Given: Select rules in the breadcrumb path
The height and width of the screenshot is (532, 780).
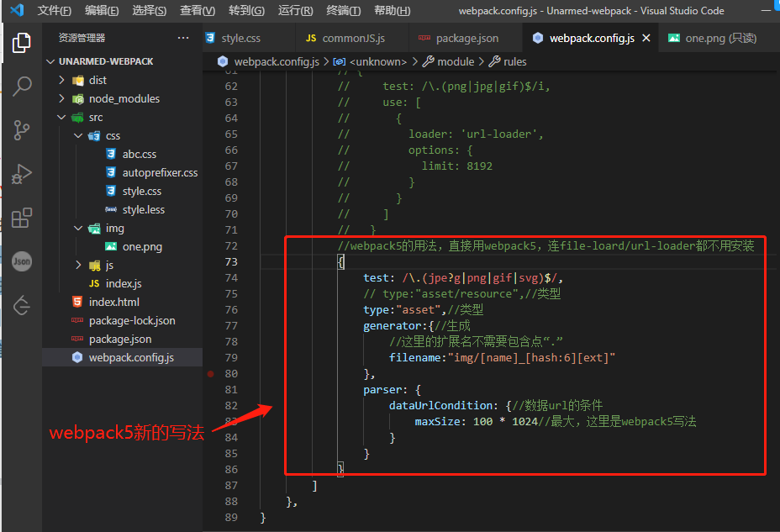Looking at the screenshot, I should pos(514,61).
